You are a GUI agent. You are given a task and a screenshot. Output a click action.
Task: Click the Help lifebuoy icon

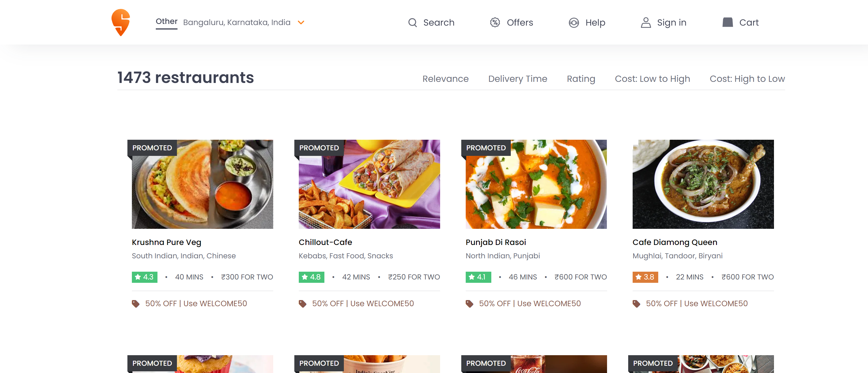[x=573, y=23]
